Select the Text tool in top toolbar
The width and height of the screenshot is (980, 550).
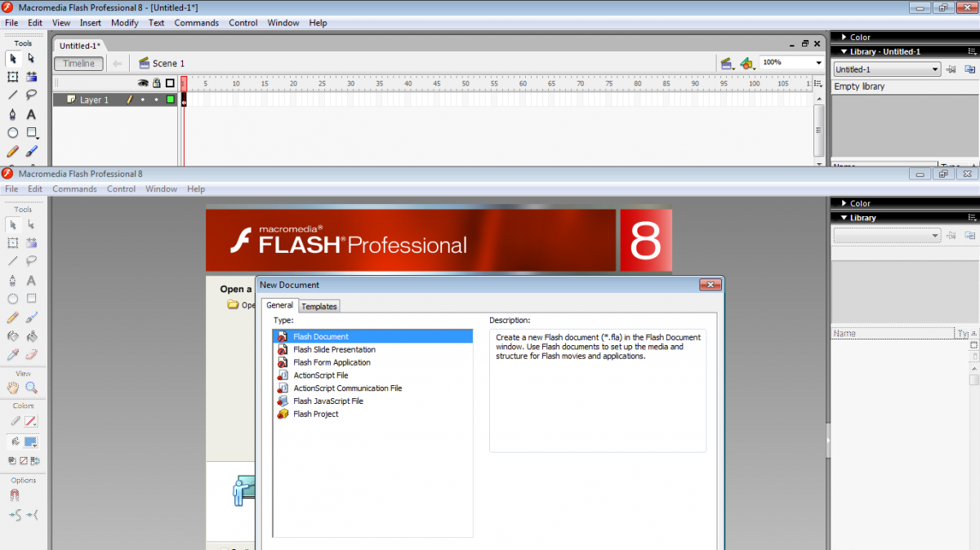[x=31, y=114]
